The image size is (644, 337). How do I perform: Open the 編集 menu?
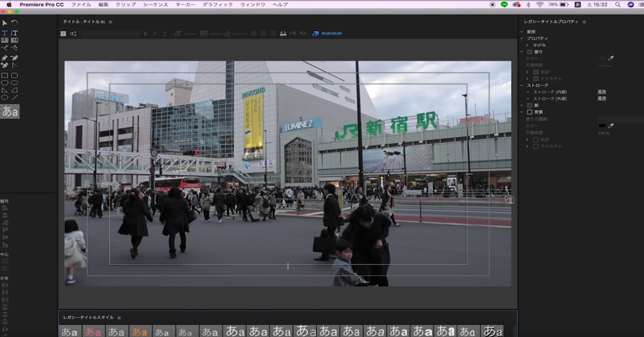tap(103, 5)
